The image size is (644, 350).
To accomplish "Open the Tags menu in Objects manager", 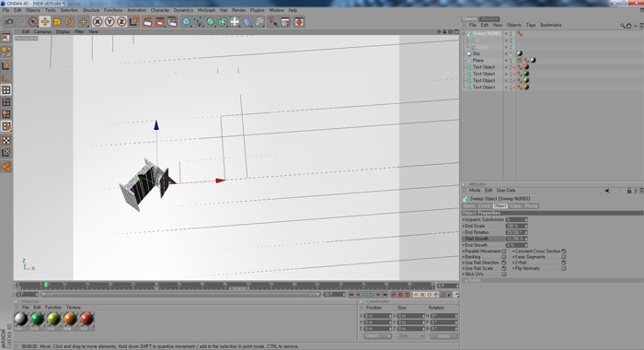I will tap(531, 25).
